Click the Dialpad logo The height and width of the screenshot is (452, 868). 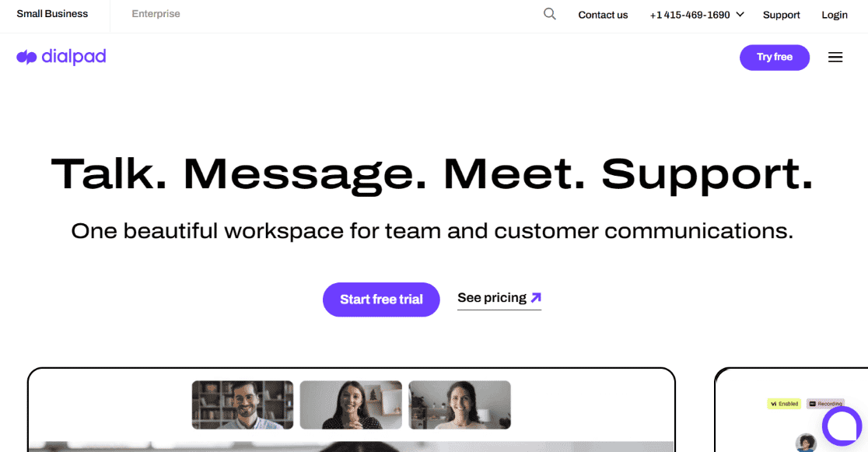pos(61,57)
